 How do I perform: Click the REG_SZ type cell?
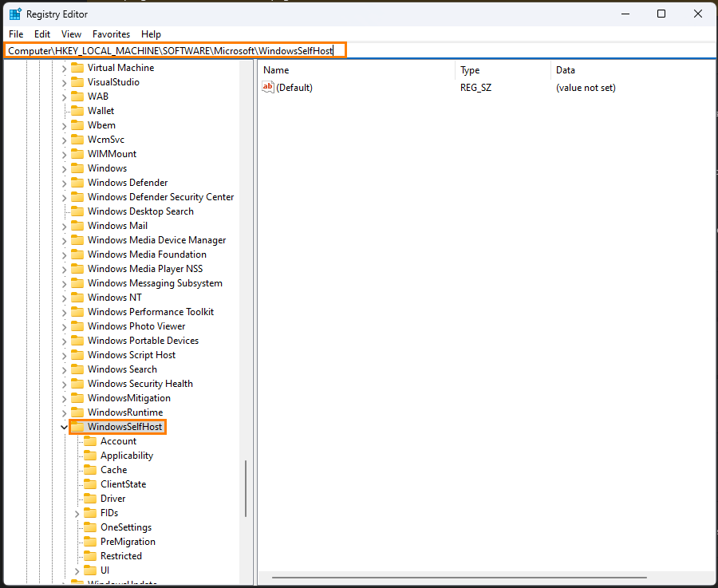(x=475, y=88)
